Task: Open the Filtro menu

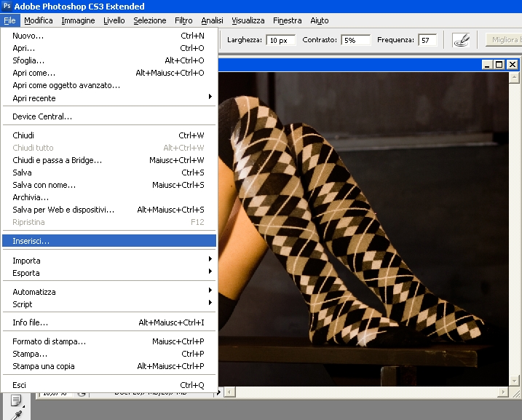Action: pos(183,20)
